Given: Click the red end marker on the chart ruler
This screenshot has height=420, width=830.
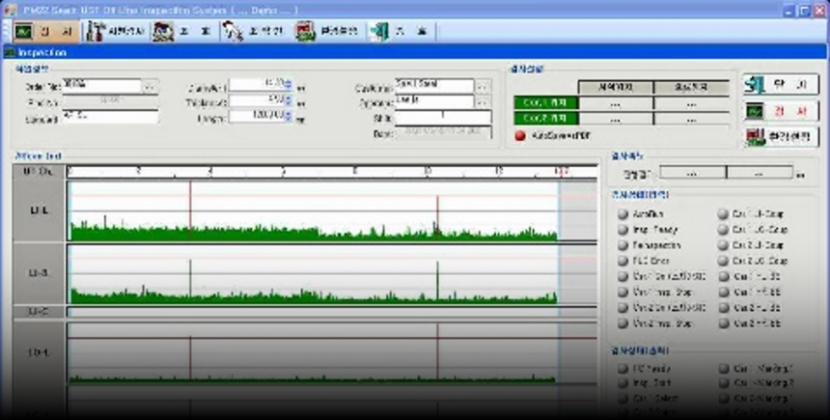Looking at the screenshot, I should pos(561,171).
